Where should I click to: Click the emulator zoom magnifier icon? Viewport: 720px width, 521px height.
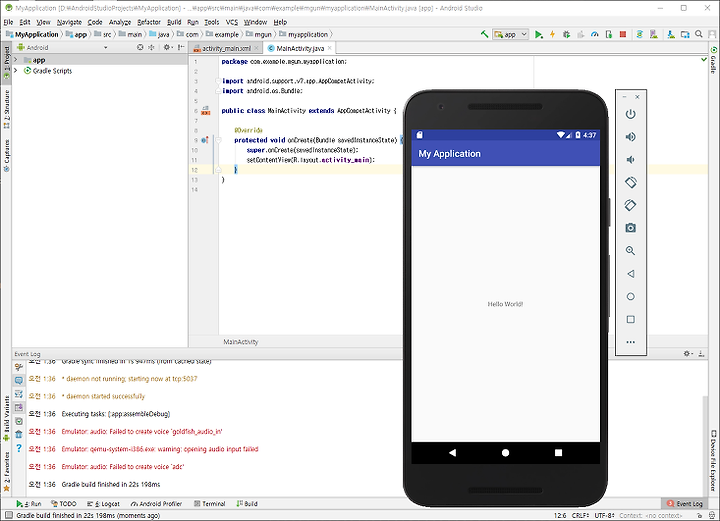pyautogui.click(x=630, y=251)
